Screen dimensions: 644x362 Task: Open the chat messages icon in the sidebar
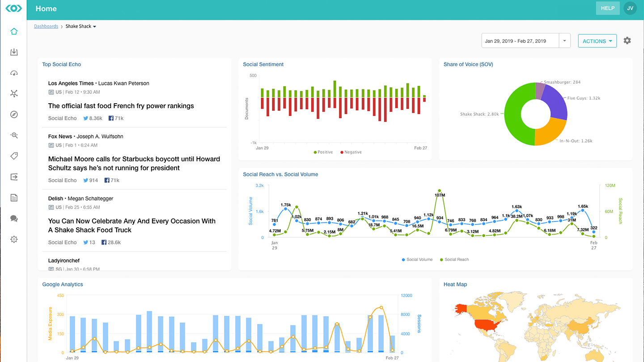(x=14, y=219)
